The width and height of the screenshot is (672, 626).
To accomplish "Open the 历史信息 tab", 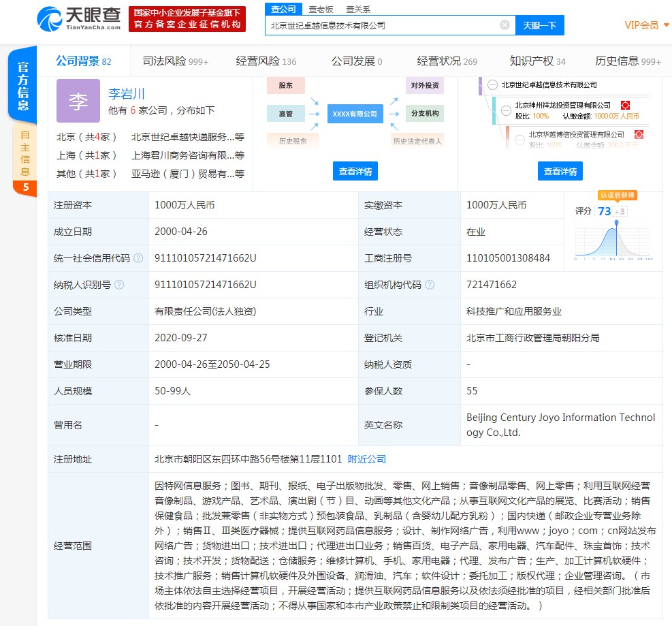I will pos(628,61).
